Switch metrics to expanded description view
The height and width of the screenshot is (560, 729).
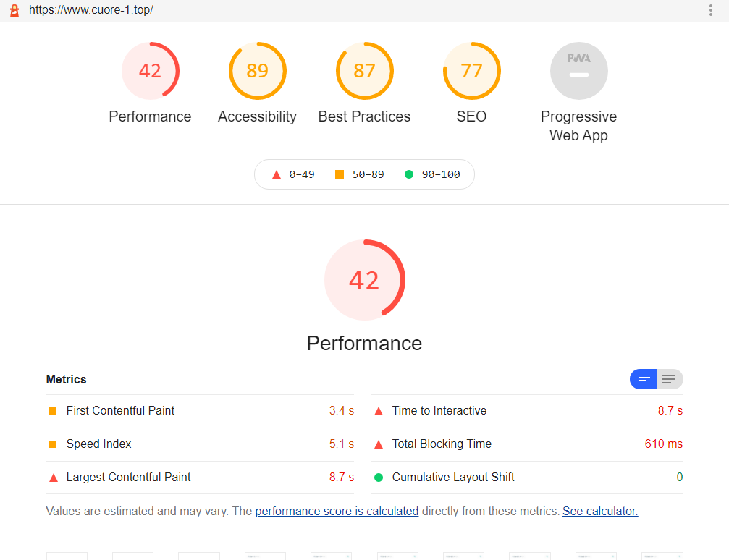tap(670, 379)
